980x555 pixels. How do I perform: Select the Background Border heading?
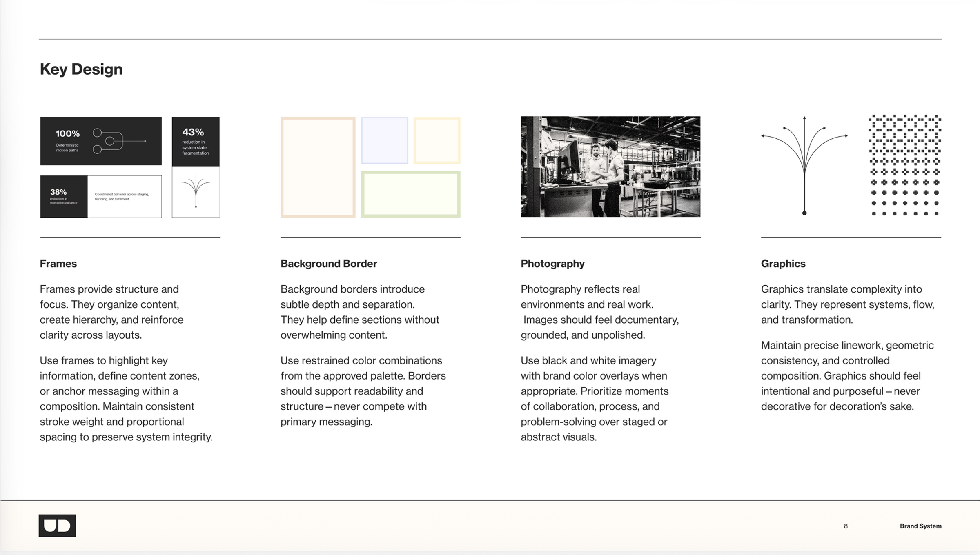pos(329,264)
